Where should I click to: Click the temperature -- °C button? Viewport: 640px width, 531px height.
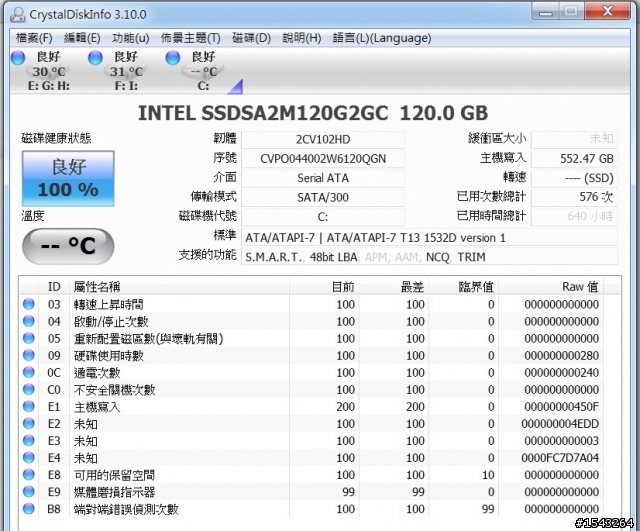(68, 245)
